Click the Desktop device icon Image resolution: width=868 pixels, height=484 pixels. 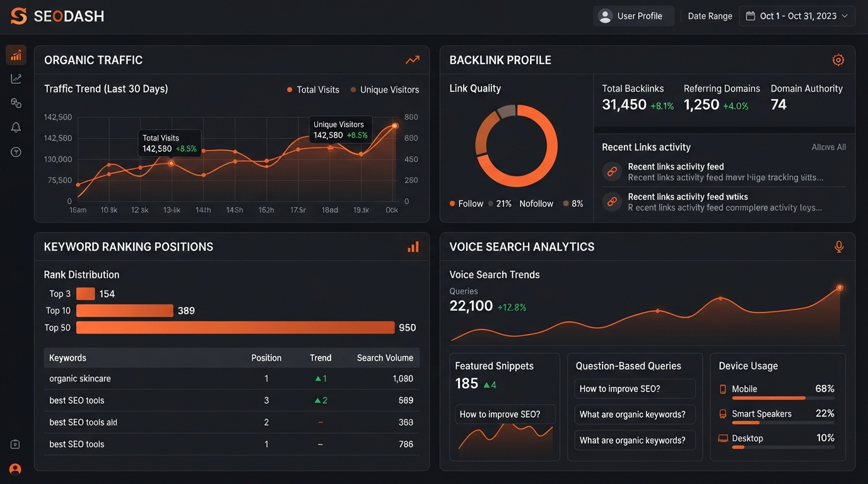pos(723,439)
